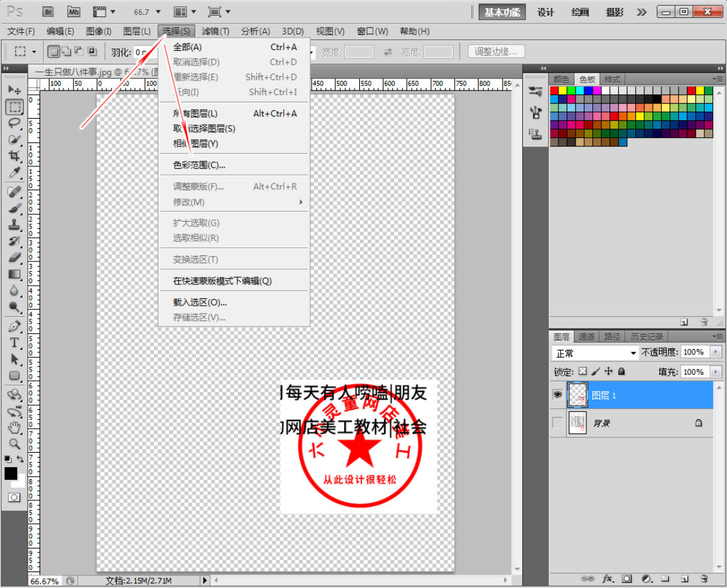This screenshot has height=588, width=727.
Task: Switch to the 通道 tab
Action: (x=586, y=337)
